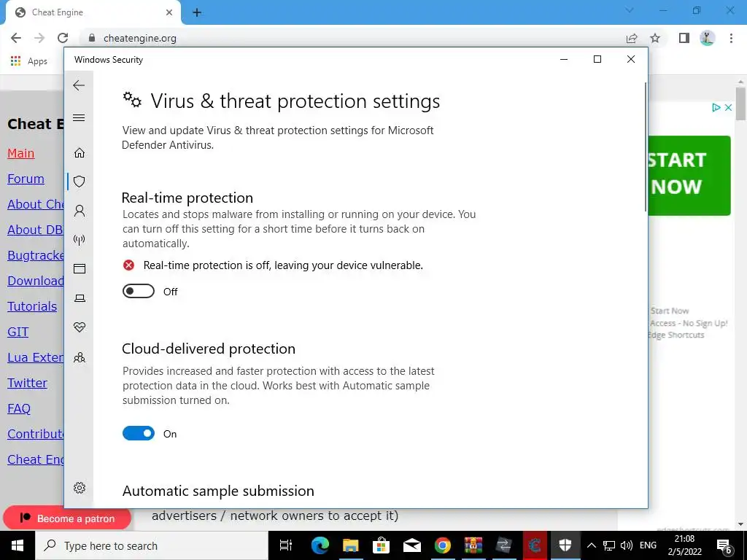
Task: Open Device security laptop icon
Action: [x=80, y=298]
